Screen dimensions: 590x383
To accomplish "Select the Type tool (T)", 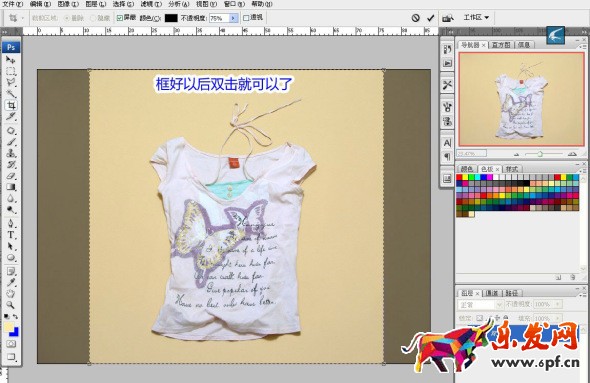I will coord(11,235).
